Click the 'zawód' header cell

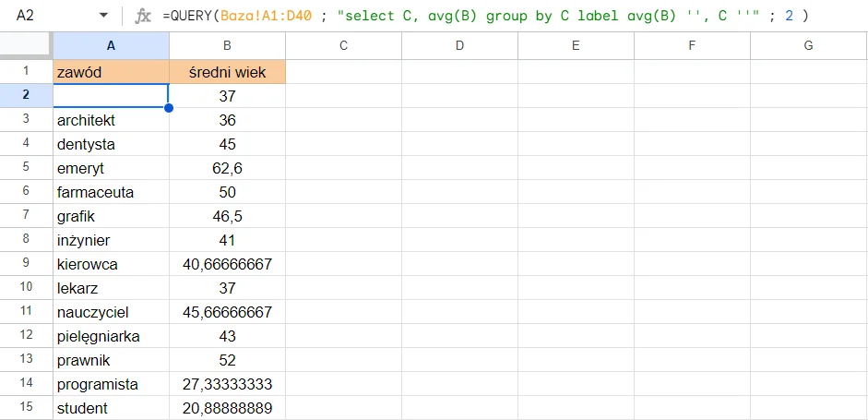111,72
